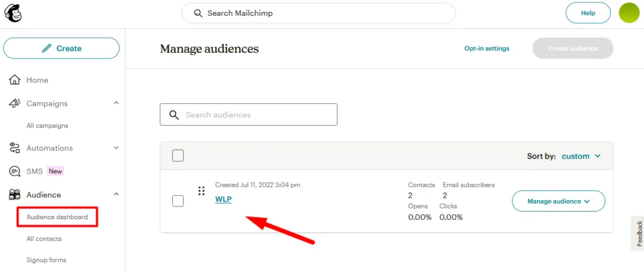Viewport: 644px width, 272px height.
Task: Click the Clicks label in WLP row
Action: coord(448,206)
